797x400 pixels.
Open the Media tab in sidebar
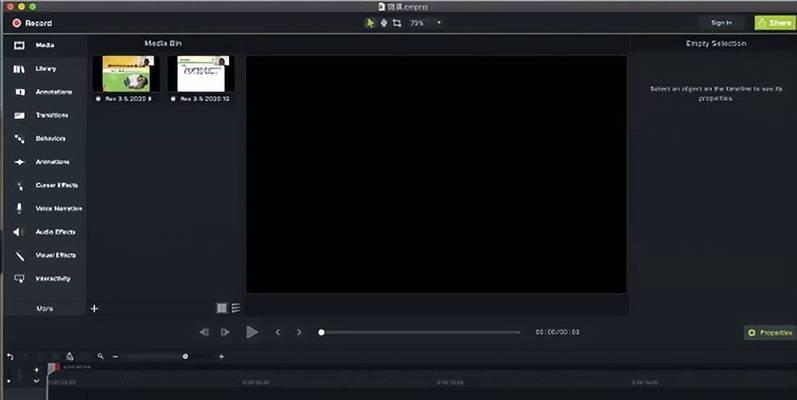coord(45,45)
